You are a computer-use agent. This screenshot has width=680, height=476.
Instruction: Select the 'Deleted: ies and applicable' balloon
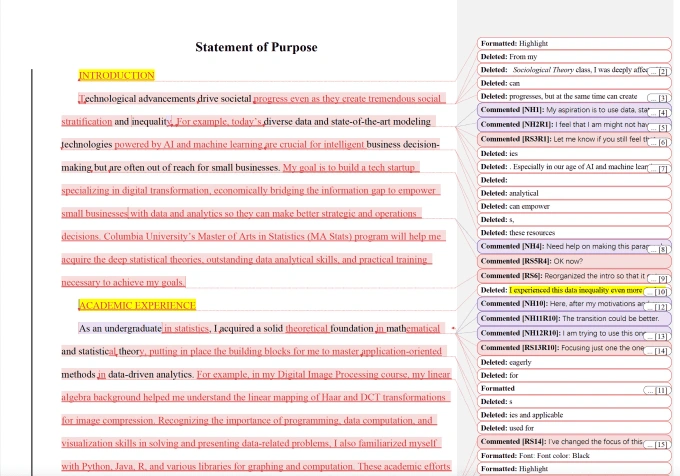574,415
